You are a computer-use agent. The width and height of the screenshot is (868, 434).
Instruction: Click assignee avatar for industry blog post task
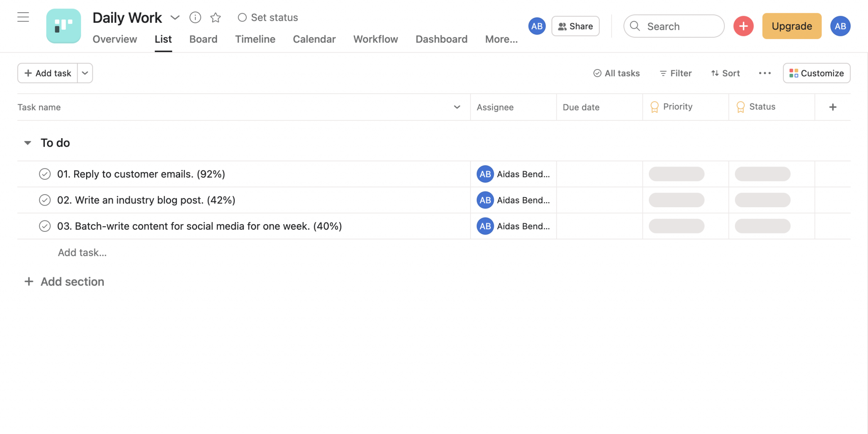[485, 200]
